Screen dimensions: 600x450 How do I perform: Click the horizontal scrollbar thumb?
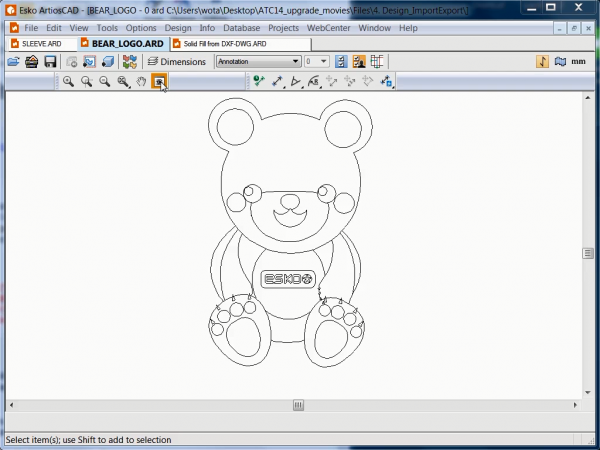click(297, 405)
